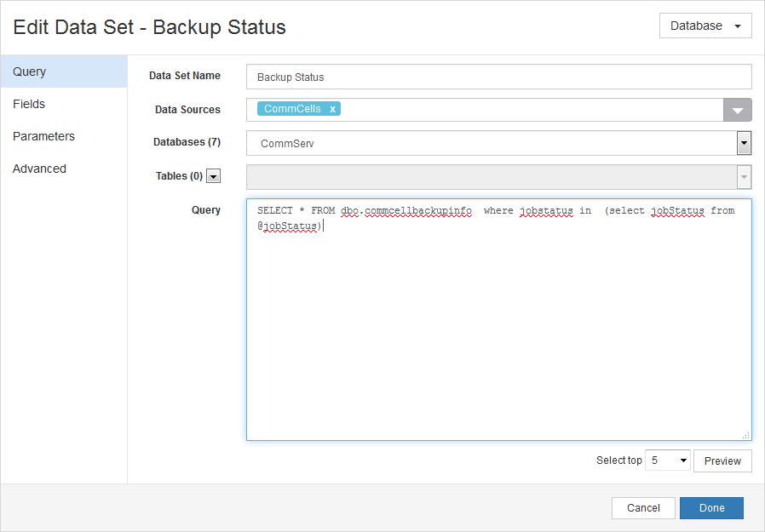Open the small arrow beside Tables label
Screen dimensions: 765x532
pyautogui.click(x=213, y=175)
